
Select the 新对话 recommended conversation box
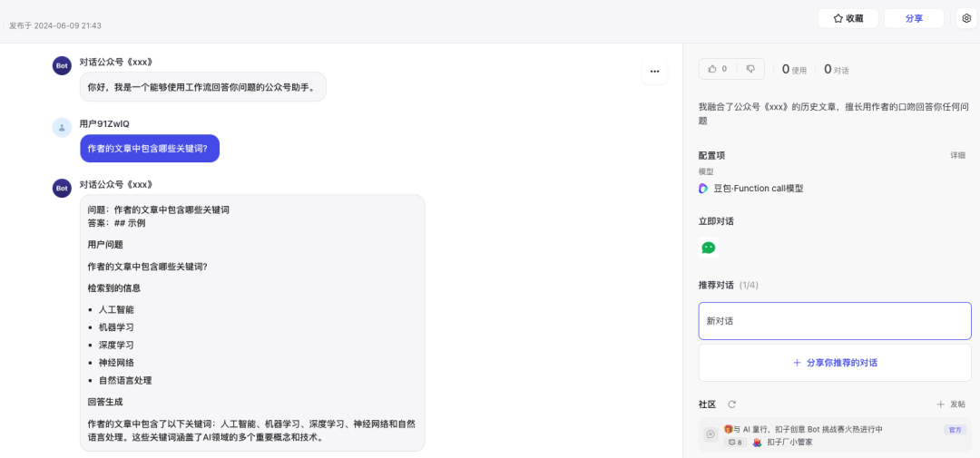[835, 321]
